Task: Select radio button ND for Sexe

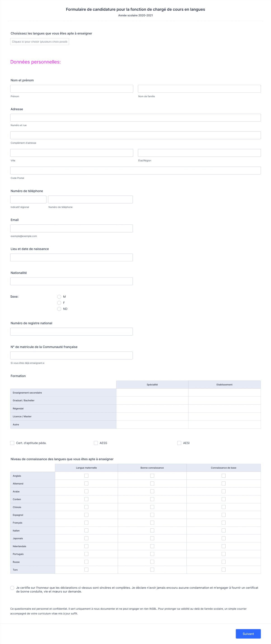Action: [59, 309]
